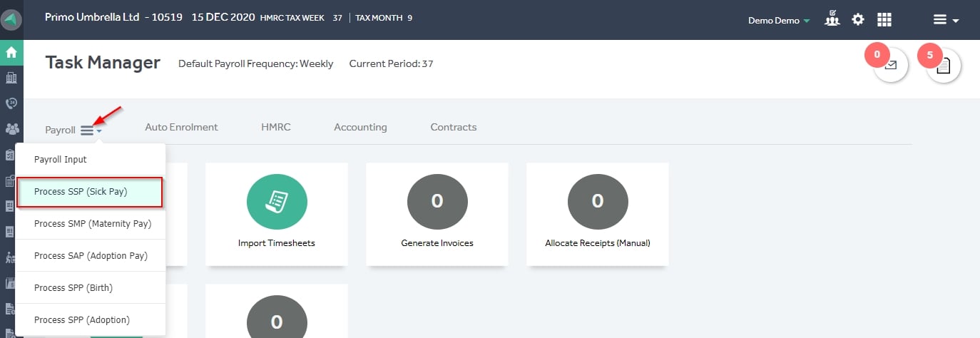Switch to the Auto Enrolment tab
This screenshot has width=980, height=338.
[x=181, y=127]
